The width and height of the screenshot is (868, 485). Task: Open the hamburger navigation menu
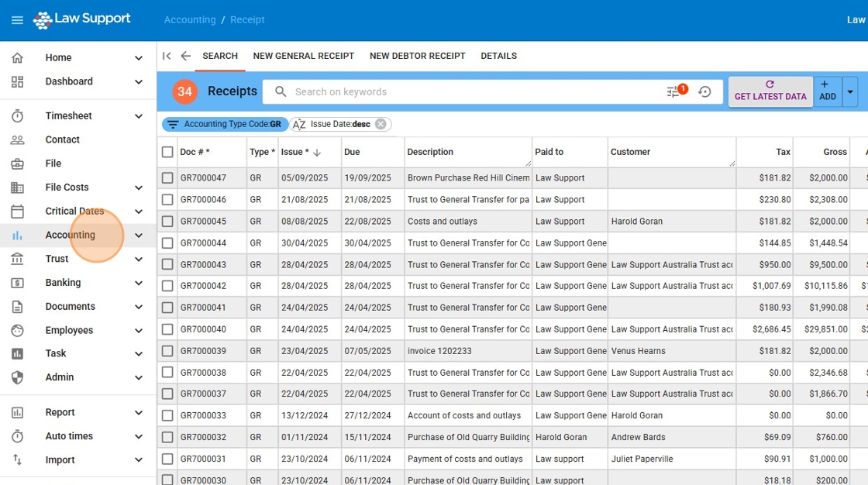coord(17,20)
